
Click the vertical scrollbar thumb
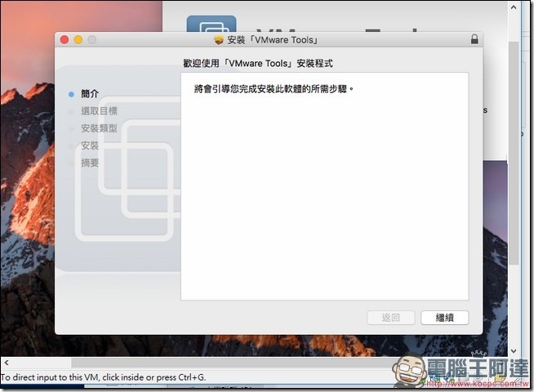pyautogui.click(x=514, y=154)
